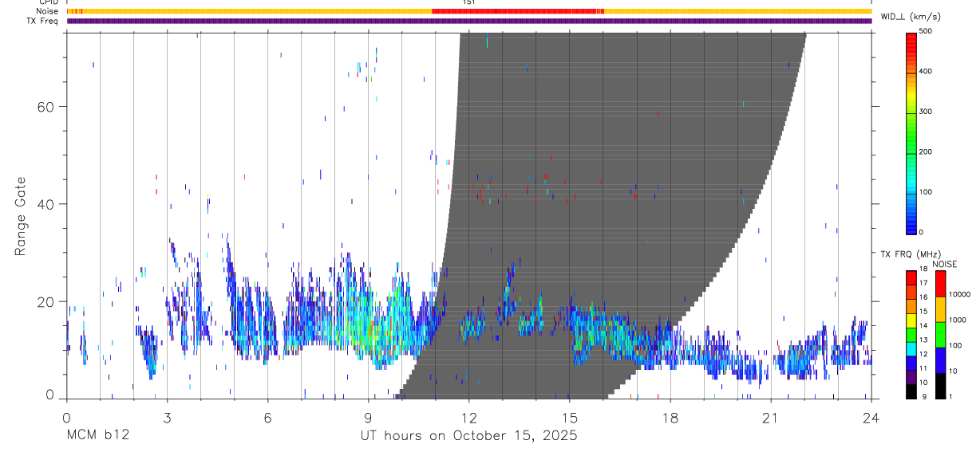Click the "UT hours on October 15, 2025" label

pyautogui.click(x=469, y=435)
